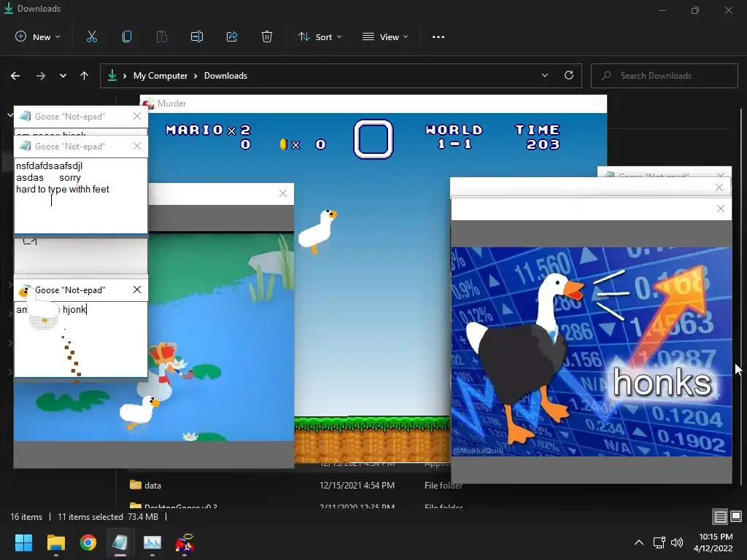
Task: Click the picture viewer taskbar icon
Action: (152, 542)
